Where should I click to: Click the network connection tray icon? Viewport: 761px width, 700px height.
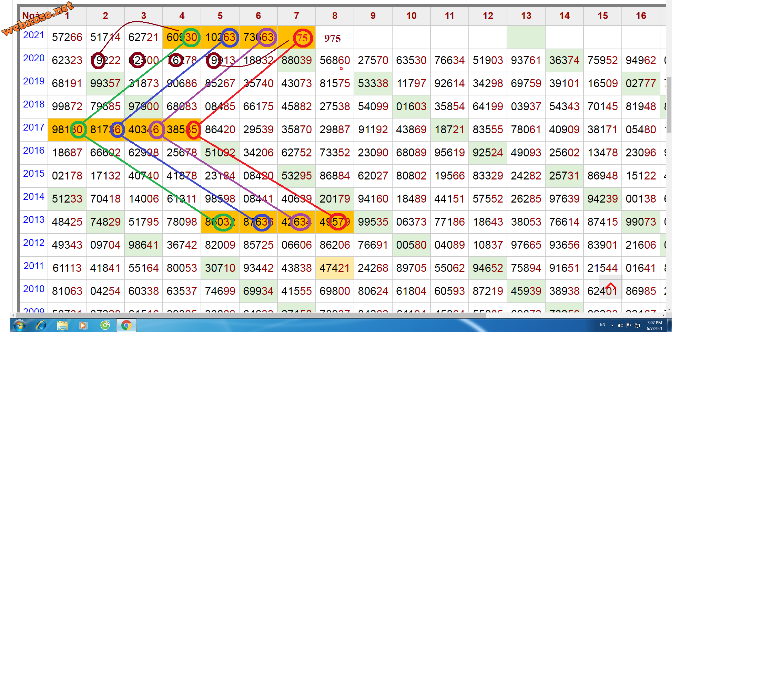click(x=638, y=326)
